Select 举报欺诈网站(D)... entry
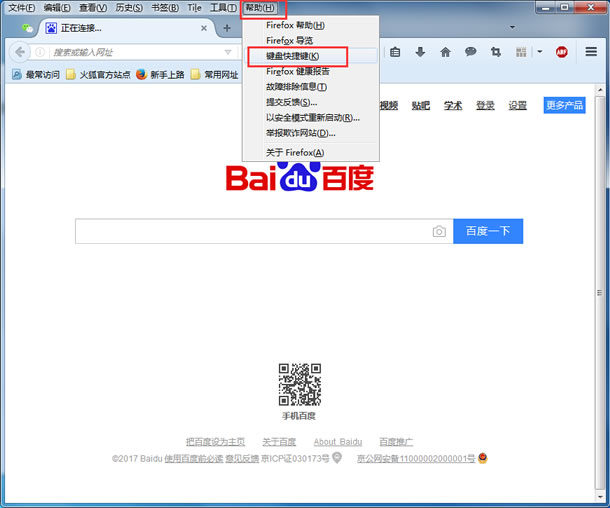This screenshot has height=508, width=610. click(x=311, y=133)
